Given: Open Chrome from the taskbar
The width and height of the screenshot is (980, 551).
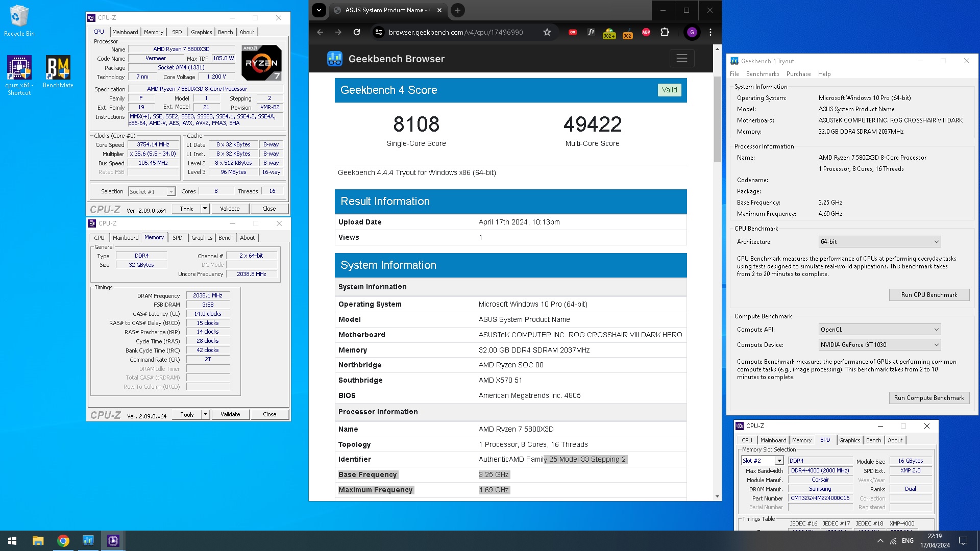Looking at the screenshot, I should (x=63, y=541).
